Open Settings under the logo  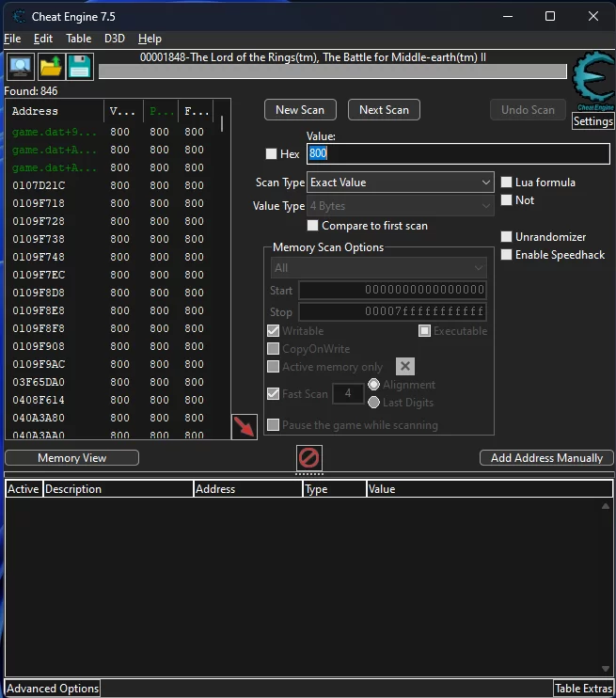pos(592,121)
